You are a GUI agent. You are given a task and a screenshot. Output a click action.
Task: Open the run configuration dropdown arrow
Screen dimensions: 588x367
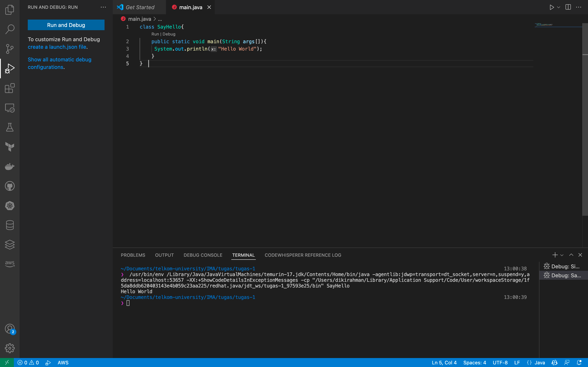[x=558, y=7]
